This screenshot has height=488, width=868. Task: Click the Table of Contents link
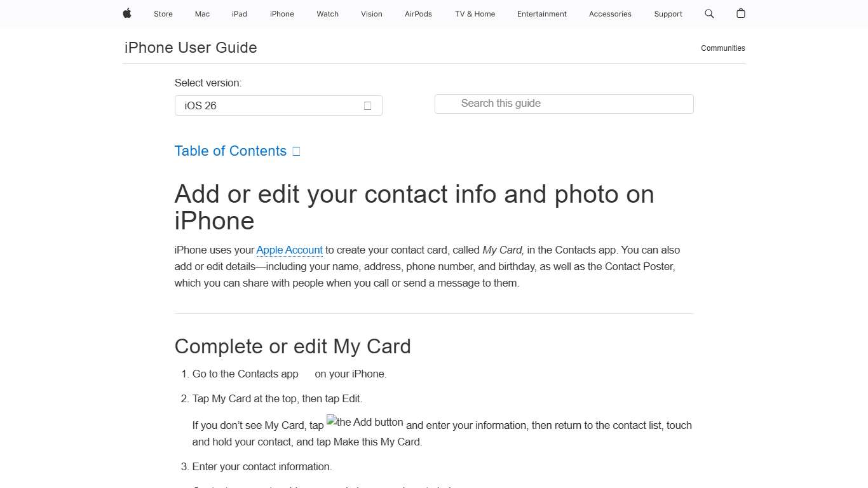click(x=230, y=151)
